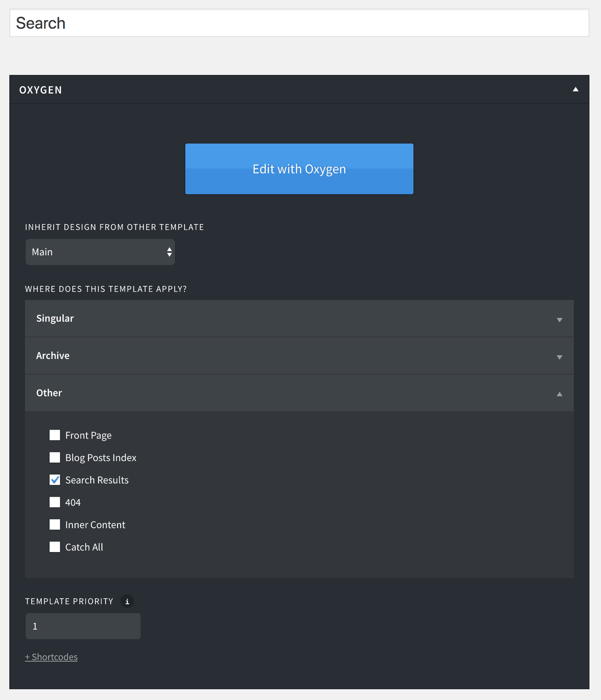Screen dimensions: 601x700
Task: Select the Archive section header
Action: tap(299, 356)
